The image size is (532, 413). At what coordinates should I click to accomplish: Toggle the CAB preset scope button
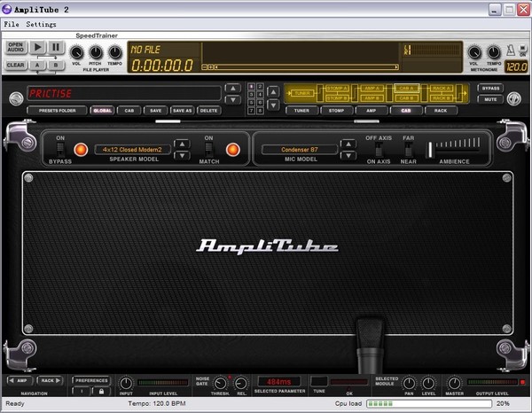[x=129, y=111]
